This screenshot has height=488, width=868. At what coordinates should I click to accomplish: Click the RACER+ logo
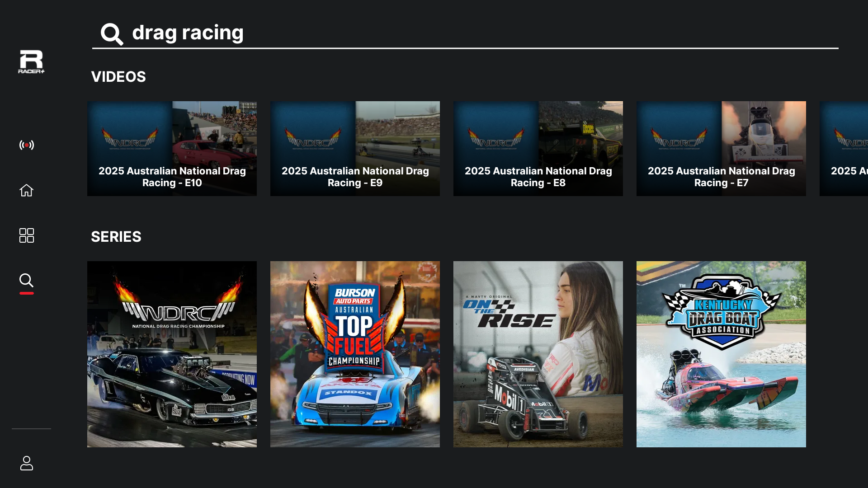coord(31,61)
